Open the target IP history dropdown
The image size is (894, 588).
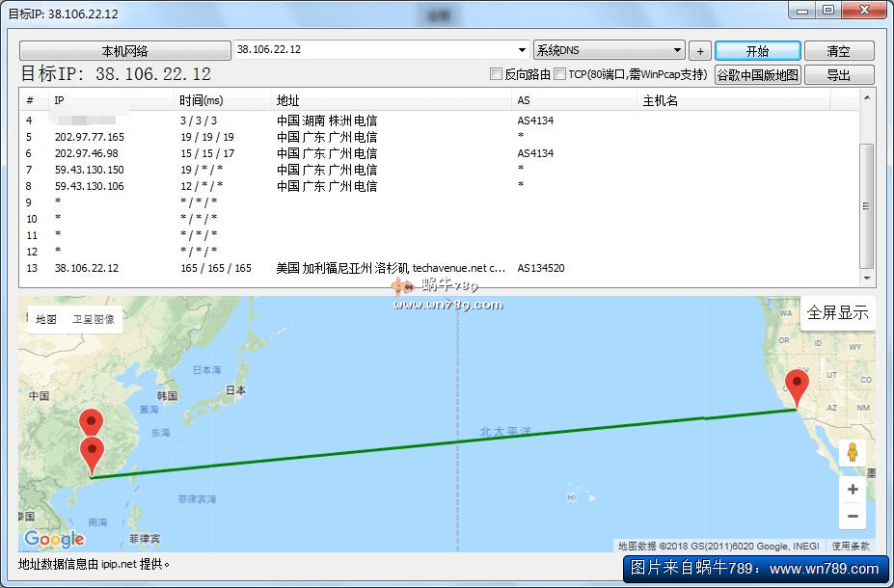pos(522,49)
